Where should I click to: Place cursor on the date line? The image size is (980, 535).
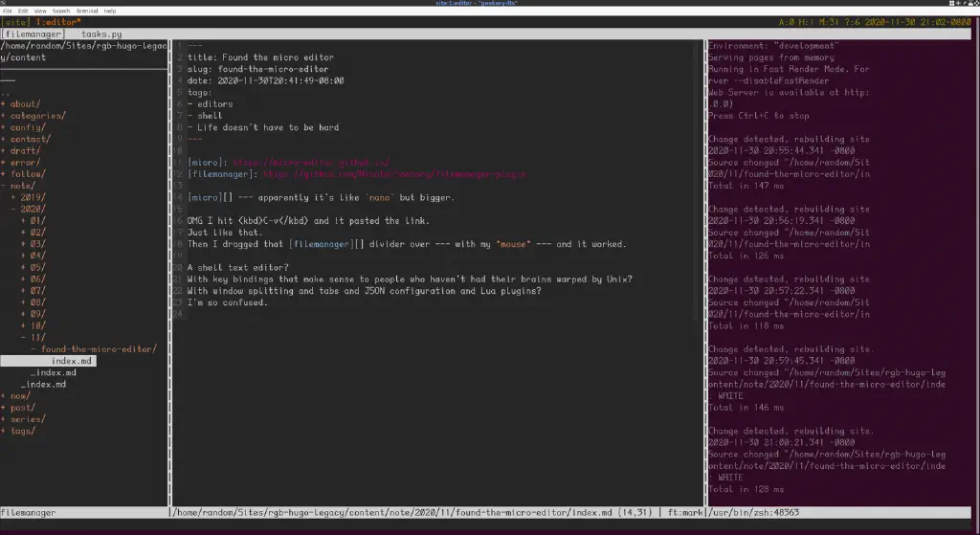266,80
